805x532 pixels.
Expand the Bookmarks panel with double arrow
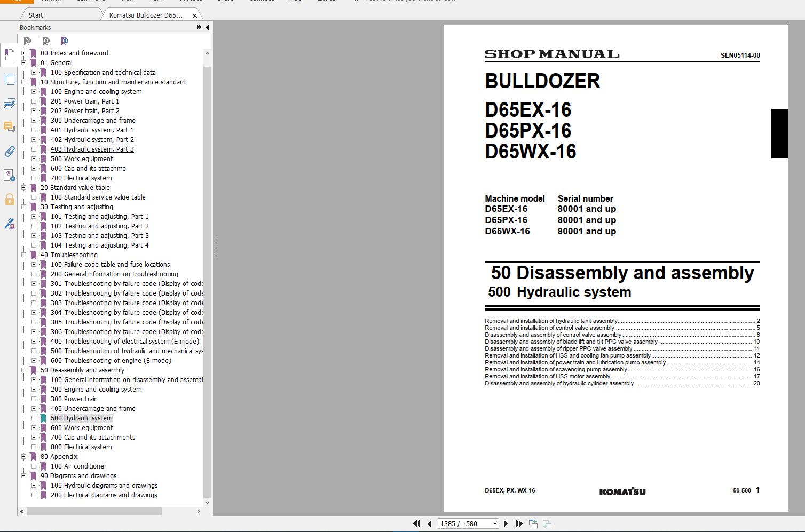point(199,27)
